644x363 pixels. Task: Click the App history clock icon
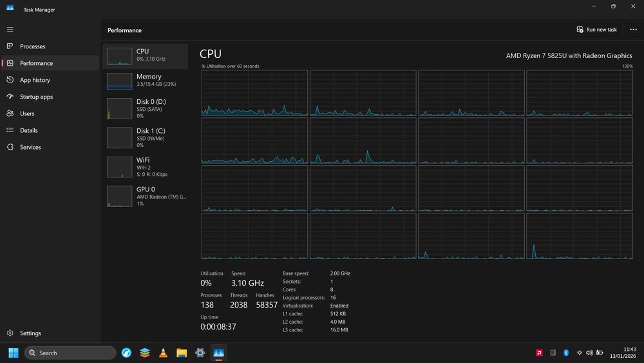click(x=10, y=80)
